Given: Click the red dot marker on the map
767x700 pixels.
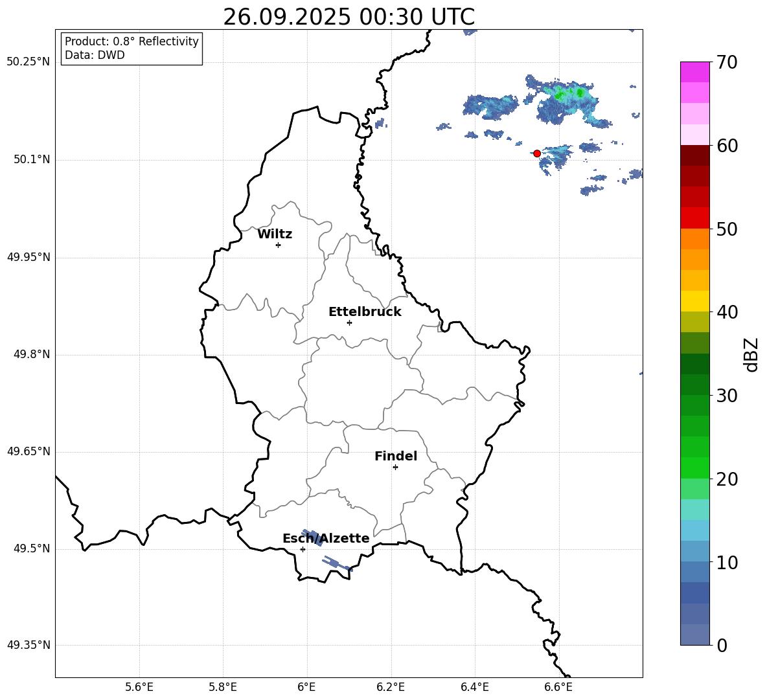Looking at the screenshot, I should 536,153.
